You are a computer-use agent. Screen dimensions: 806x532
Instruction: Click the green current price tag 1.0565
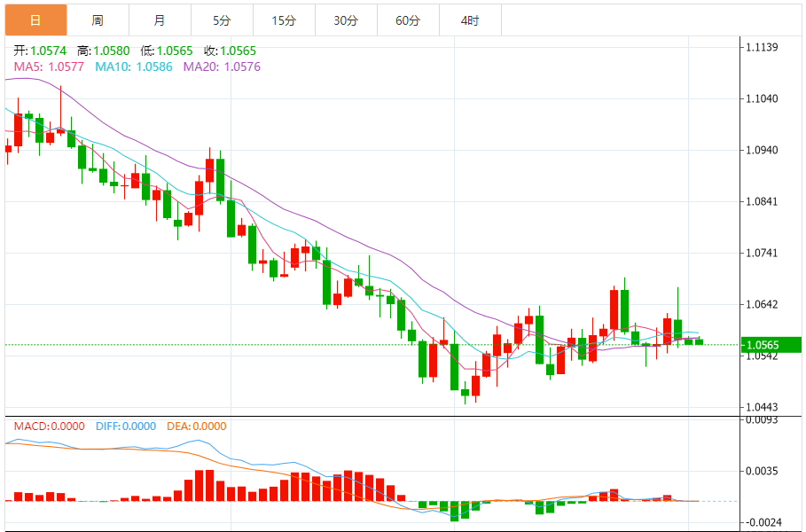(771, 345)
